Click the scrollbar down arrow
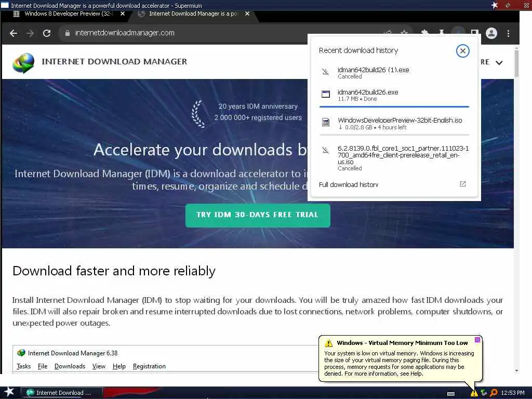The image size is (532, 399). point(516,371)
